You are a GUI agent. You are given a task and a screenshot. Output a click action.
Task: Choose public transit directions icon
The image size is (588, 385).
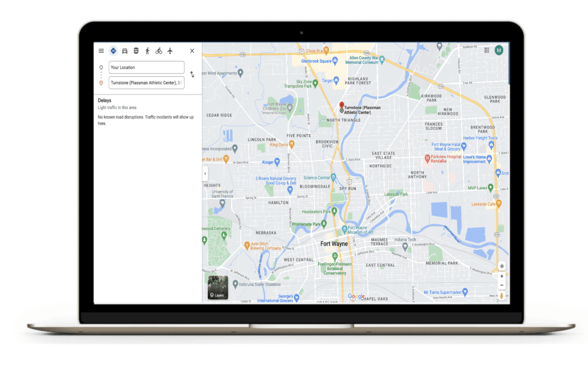click(136, 50)
